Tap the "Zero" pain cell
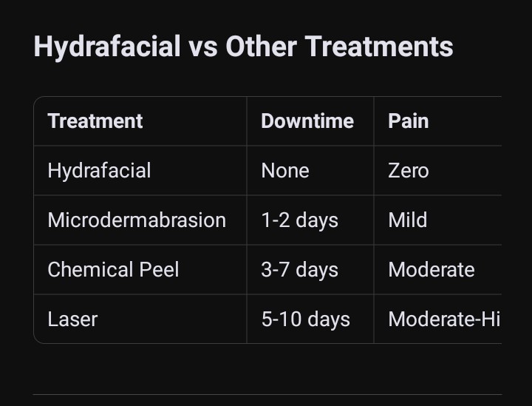The height and width of the screenshot is (406, 532). [409, 171]
